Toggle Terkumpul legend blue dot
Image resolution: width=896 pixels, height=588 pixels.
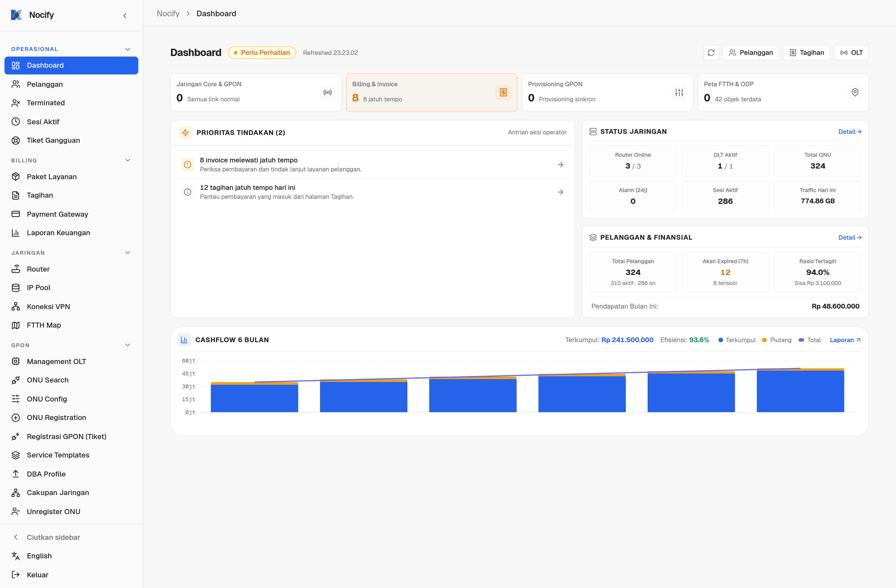coord(720,340)
